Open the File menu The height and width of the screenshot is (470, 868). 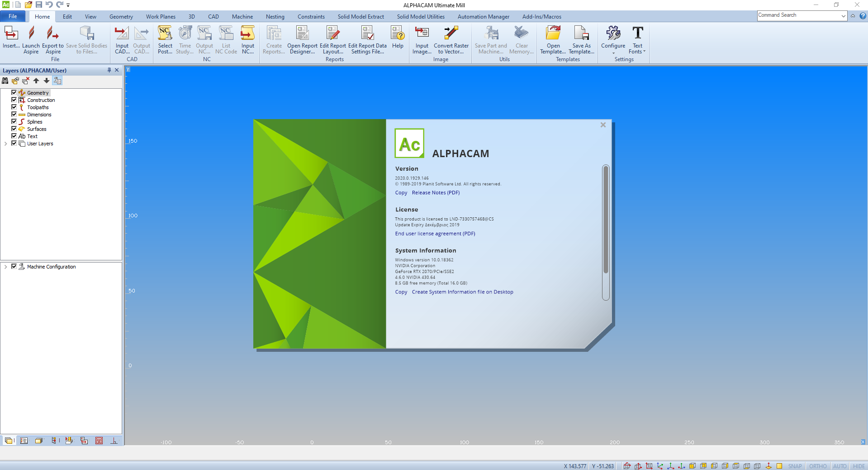click(13, 16)
